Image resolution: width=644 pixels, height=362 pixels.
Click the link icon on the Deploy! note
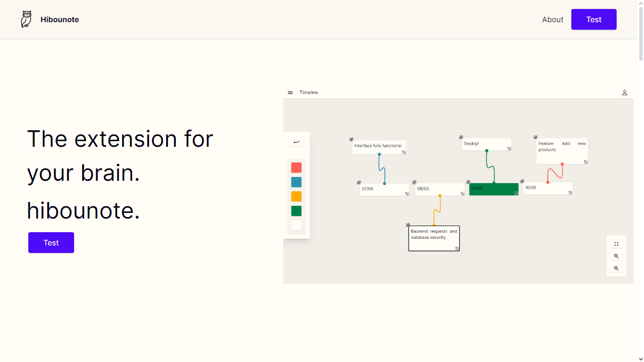[461, 137]
